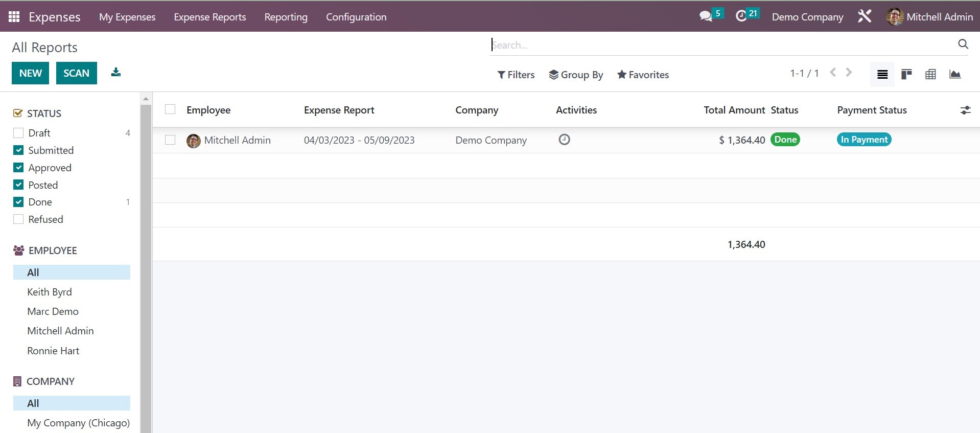Click the Expenses app title

(55, 17)
